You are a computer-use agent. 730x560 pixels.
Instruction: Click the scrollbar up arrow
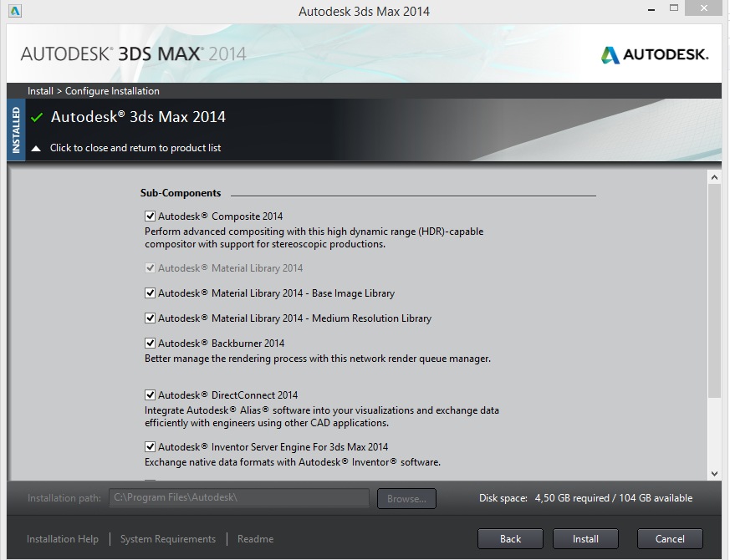click(x=714, y=177)
